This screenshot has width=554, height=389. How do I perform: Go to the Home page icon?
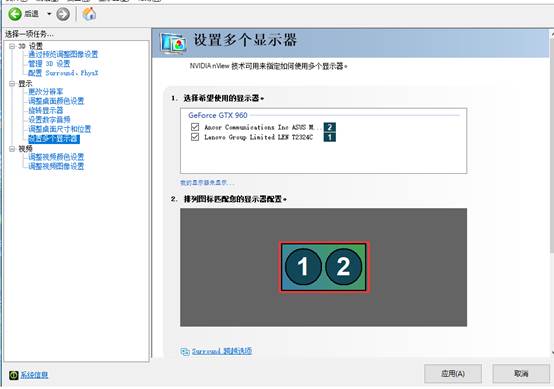[x=89, y=14]
